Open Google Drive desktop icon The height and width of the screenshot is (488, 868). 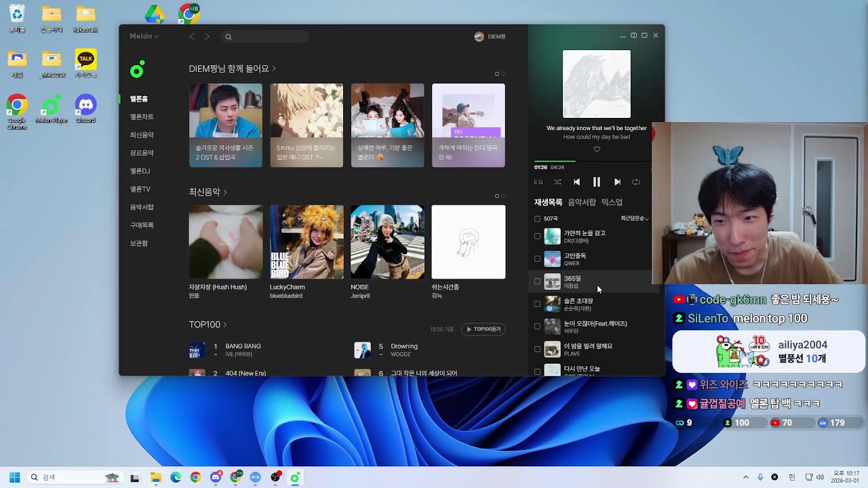point(155,14)
